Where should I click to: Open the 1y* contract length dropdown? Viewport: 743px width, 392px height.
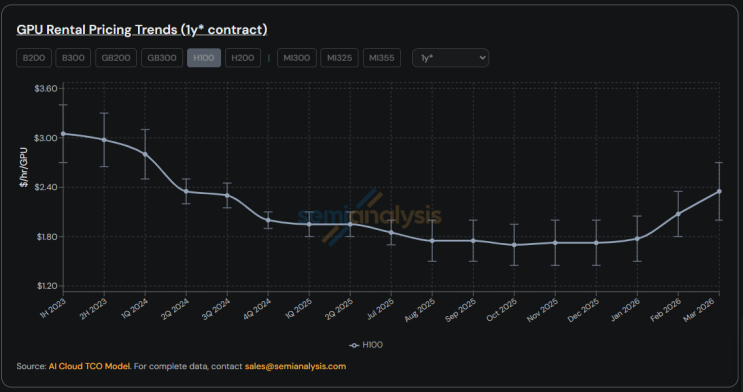(450, 58)
